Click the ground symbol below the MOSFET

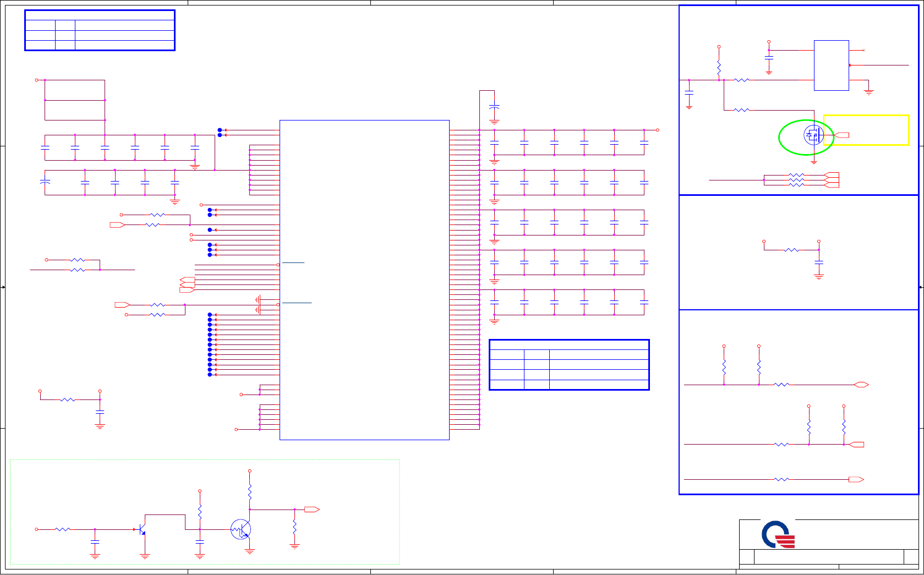(x=814, y=162)
